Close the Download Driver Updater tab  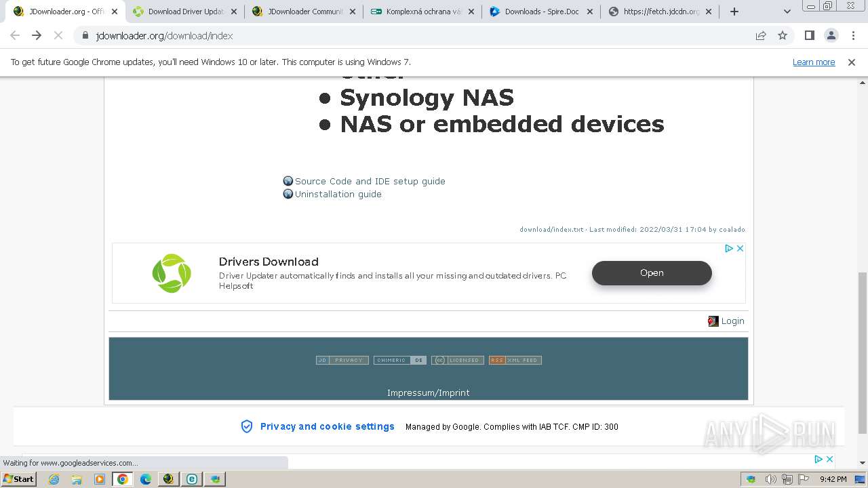click(x=234, y=12)
